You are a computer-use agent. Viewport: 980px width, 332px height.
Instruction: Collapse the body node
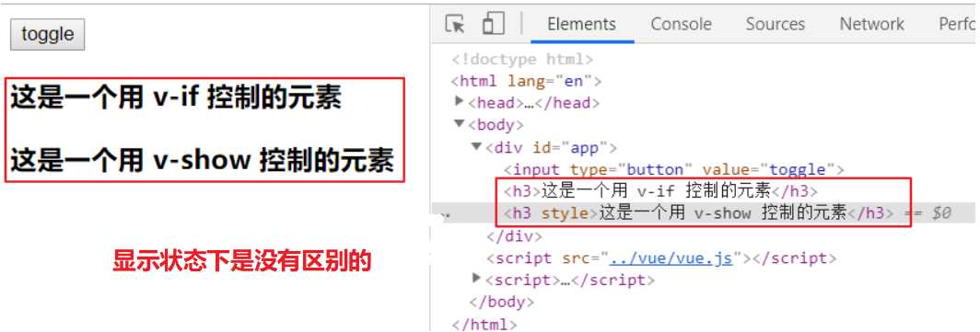coord(460,124)
